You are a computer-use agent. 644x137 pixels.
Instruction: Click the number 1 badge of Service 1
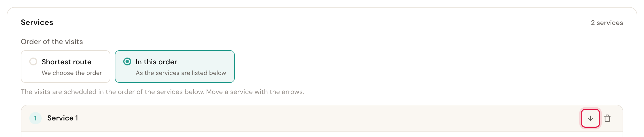pyautogui.click(x=35, y=118)
